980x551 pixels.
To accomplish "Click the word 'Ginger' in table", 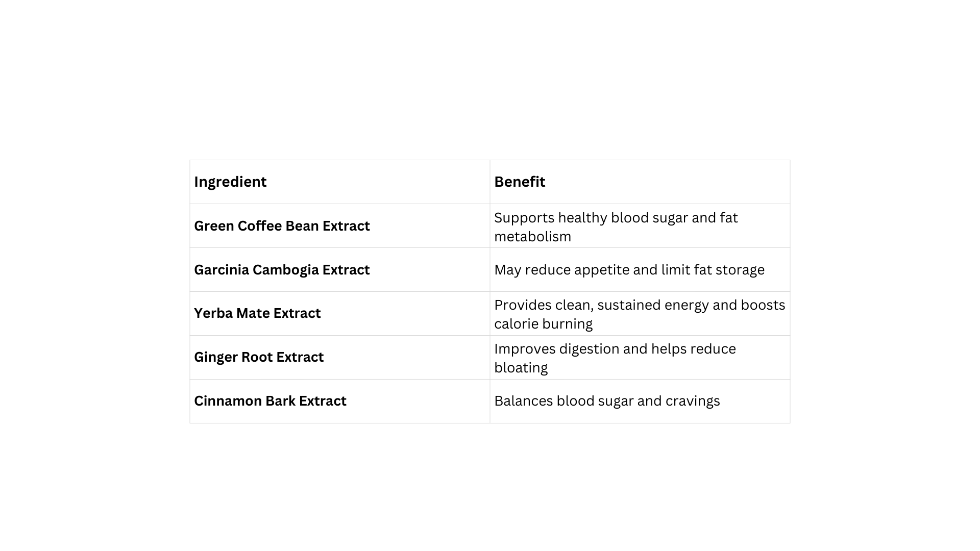I will click(216, 357).
